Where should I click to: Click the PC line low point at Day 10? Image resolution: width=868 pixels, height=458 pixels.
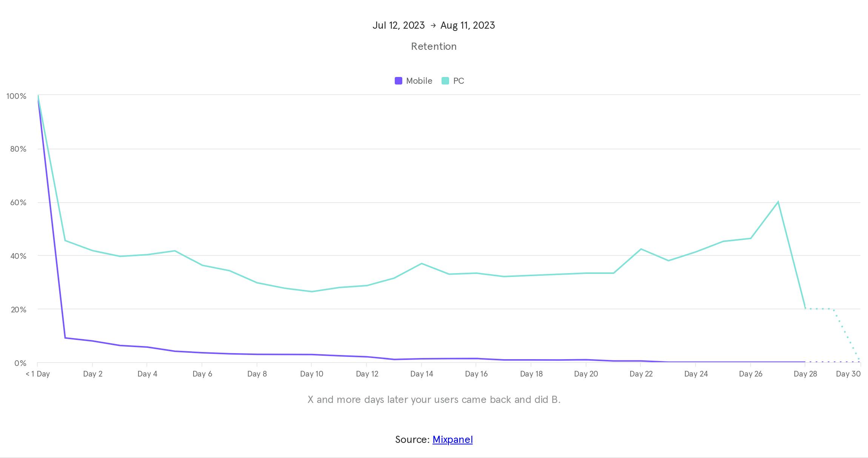(x=312, y=291)
